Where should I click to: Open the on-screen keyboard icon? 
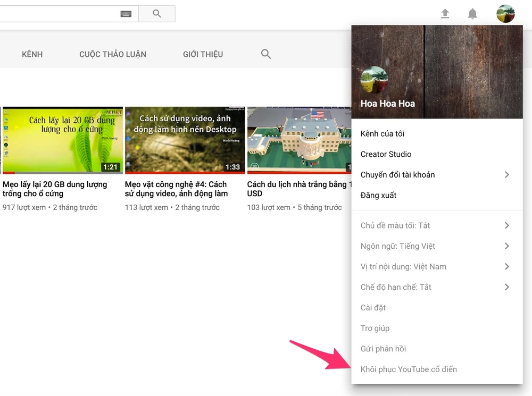coord(126,14)
